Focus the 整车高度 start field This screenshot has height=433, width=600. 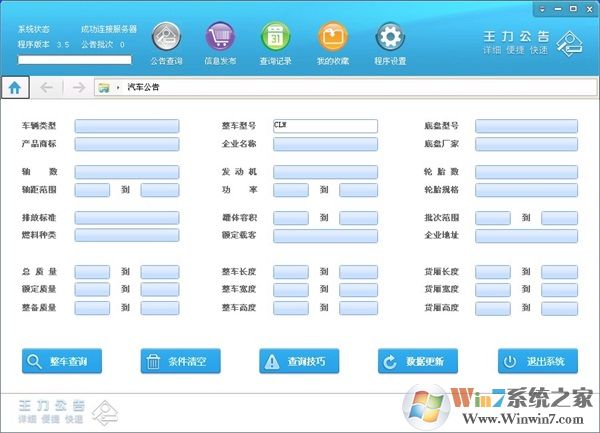(291, 308)
